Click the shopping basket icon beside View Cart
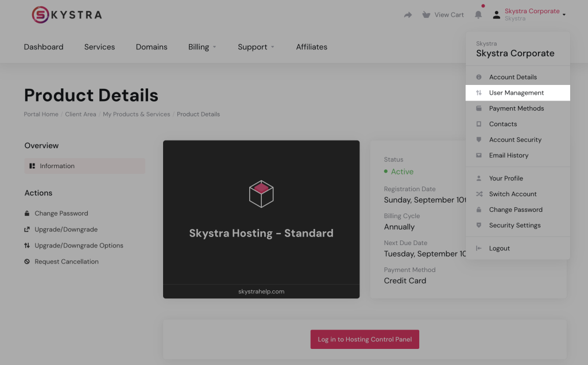This screenshot has width=588, height=365. pos(425,15)
